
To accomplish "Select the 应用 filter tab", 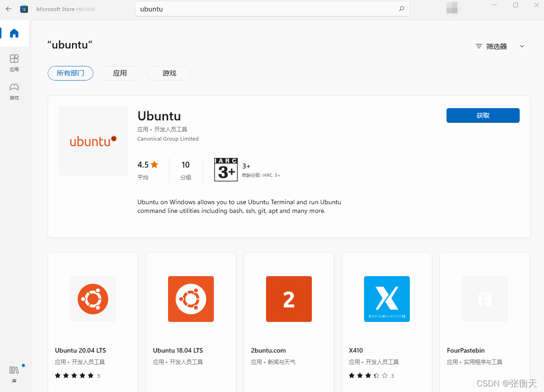I will (x=120, y=73).
